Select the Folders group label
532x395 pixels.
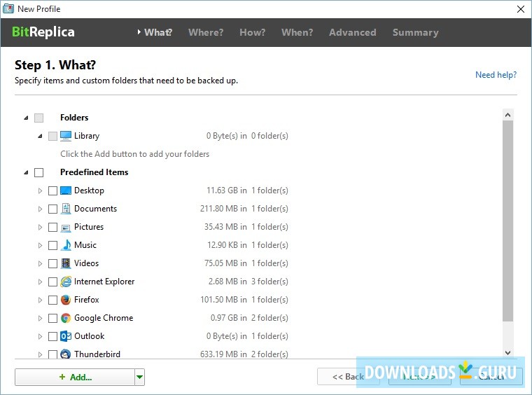click(x=74, y=118)
